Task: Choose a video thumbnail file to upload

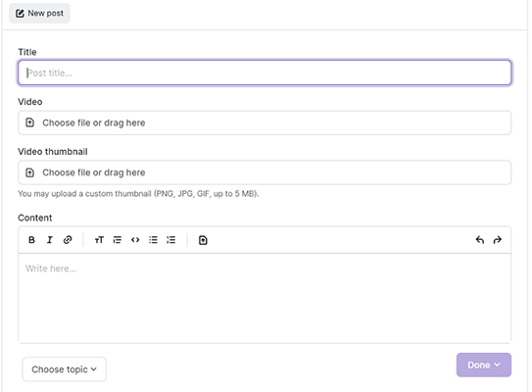Action: (x=265, y=172)
